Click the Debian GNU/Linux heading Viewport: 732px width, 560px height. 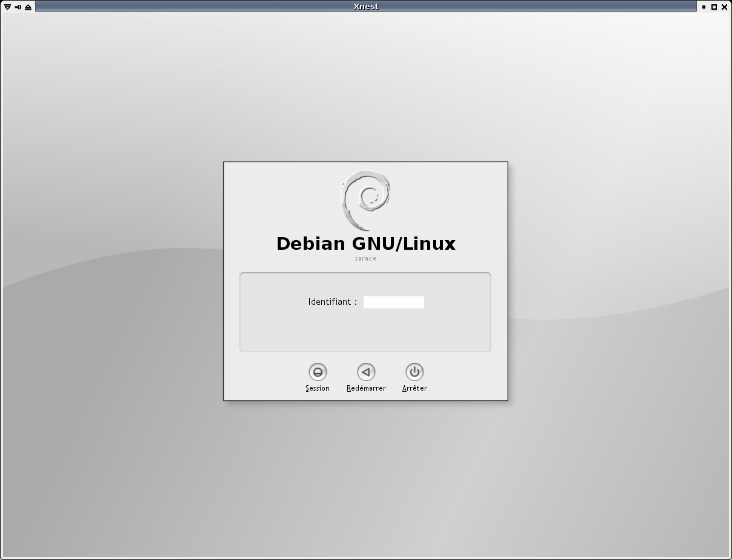tap(366, 244)
